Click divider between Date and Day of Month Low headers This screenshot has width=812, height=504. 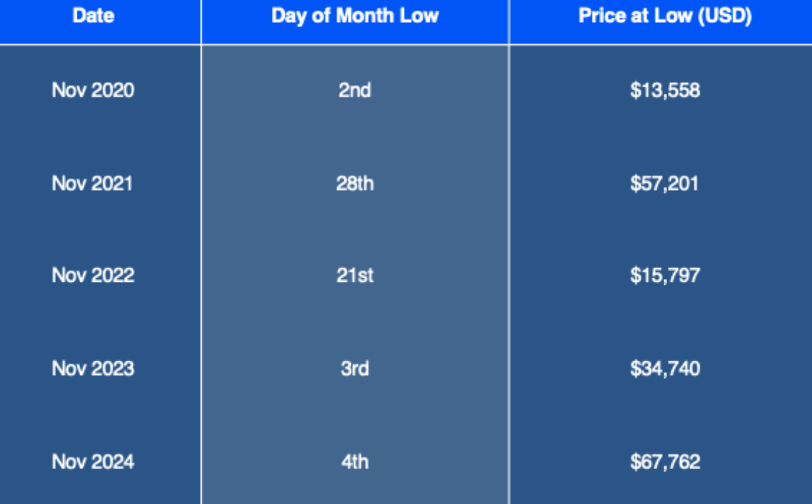[201, 21]
